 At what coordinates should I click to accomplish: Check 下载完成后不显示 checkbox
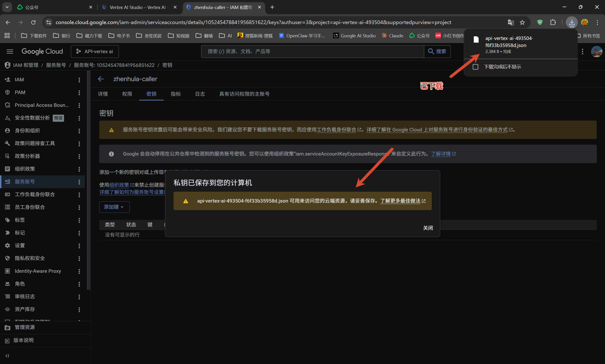tap(475, 67)
